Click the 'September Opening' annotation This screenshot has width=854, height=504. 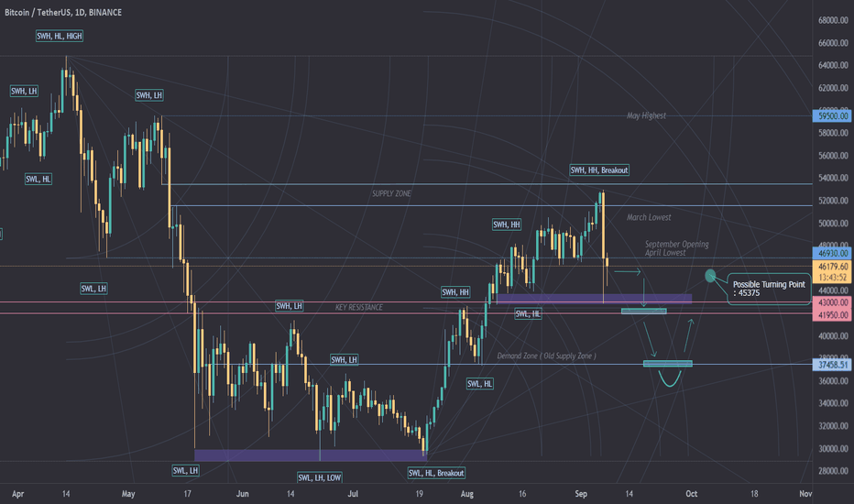pos(677,244)
